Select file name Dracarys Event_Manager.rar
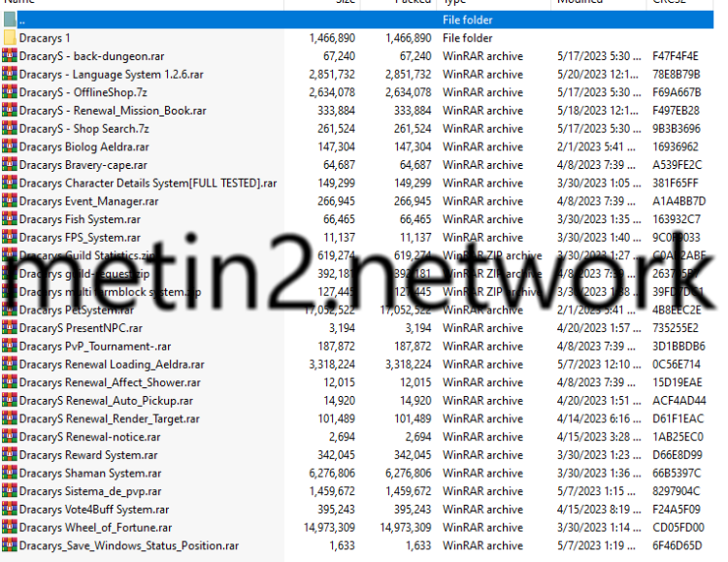The image size is (728, 562). 88,201
